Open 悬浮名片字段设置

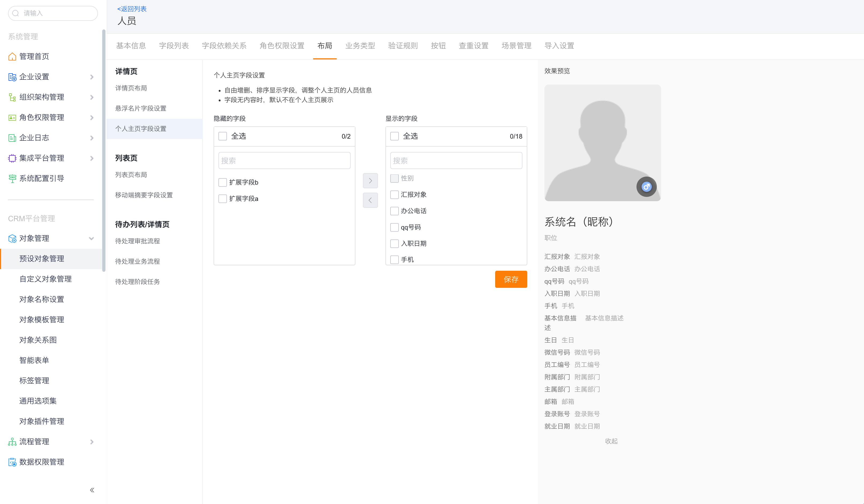(x=141, y=108)
